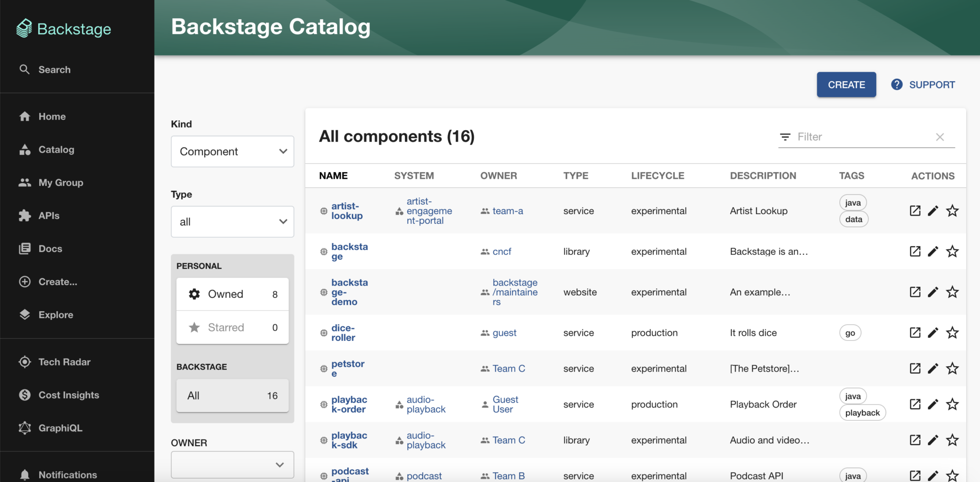Click the data tag chip
The height and width of the screenshot is (482, 980).
point(854,219)
